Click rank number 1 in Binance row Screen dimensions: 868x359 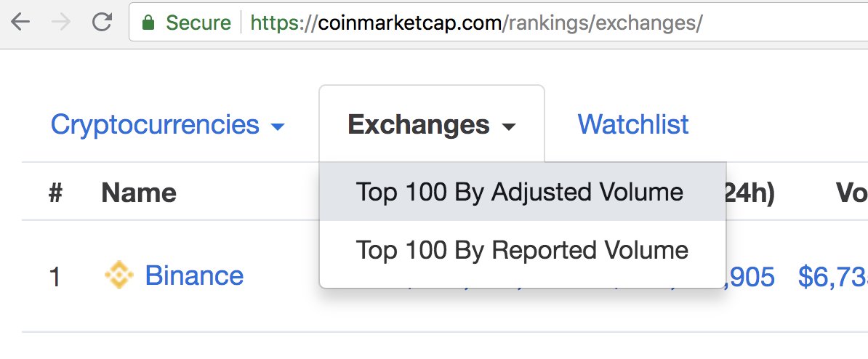click(55, 276)
